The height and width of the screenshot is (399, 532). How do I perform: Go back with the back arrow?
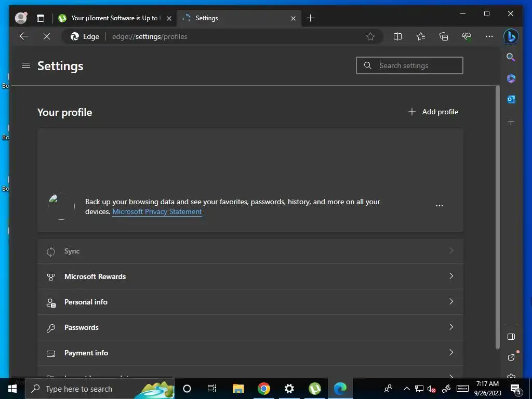tap(24, 36)
